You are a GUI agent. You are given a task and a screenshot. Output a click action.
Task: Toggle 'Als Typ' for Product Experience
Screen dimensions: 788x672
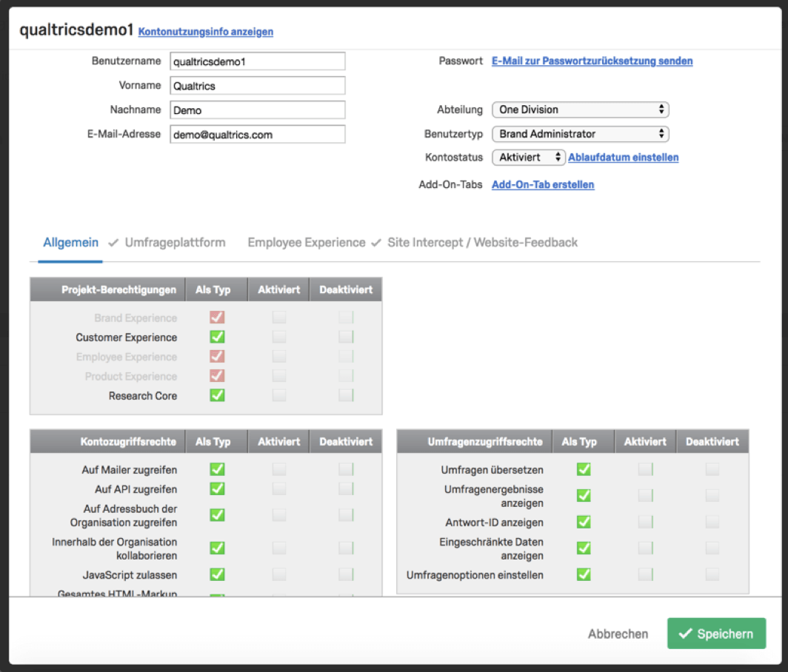tap(217, 376)
